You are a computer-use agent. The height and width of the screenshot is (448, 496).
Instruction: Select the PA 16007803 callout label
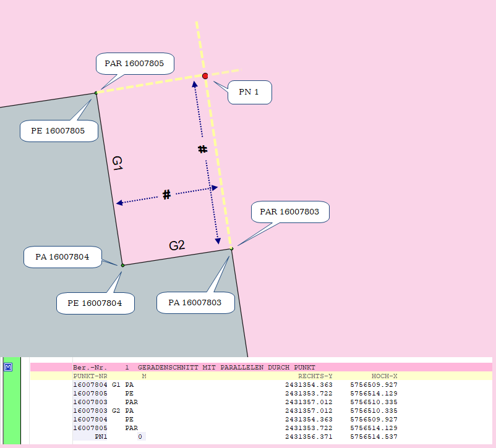point(195,303)
